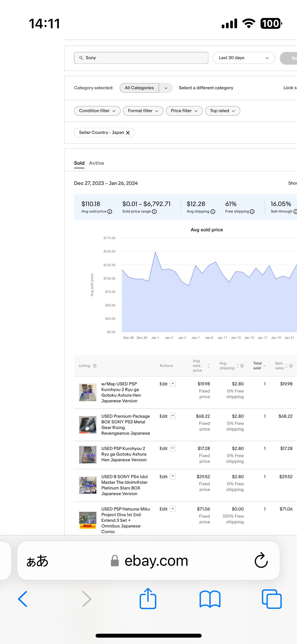Remove the Seller Country Japan filter
Viewport: 297px width, 644px height.
pos(128,133)
